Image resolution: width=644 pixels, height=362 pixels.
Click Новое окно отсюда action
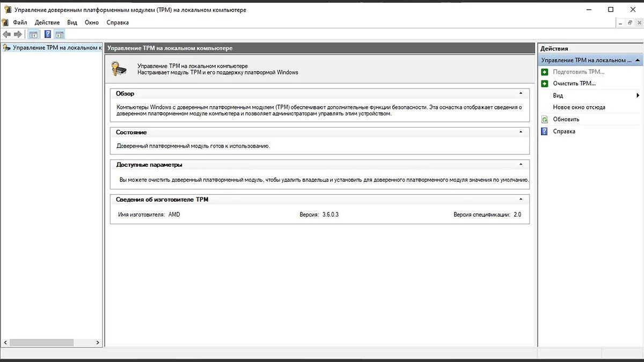pos(579,107)
